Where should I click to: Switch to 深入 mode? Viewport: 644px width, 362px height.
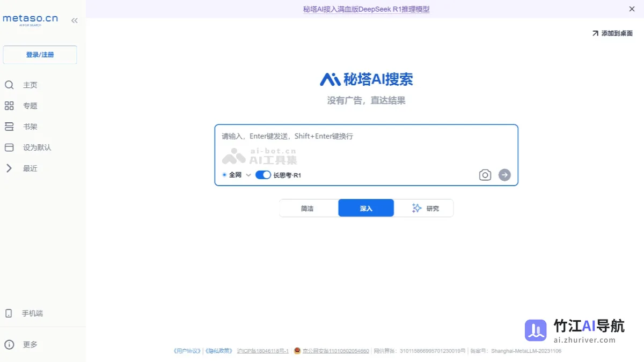coord(366,208)
